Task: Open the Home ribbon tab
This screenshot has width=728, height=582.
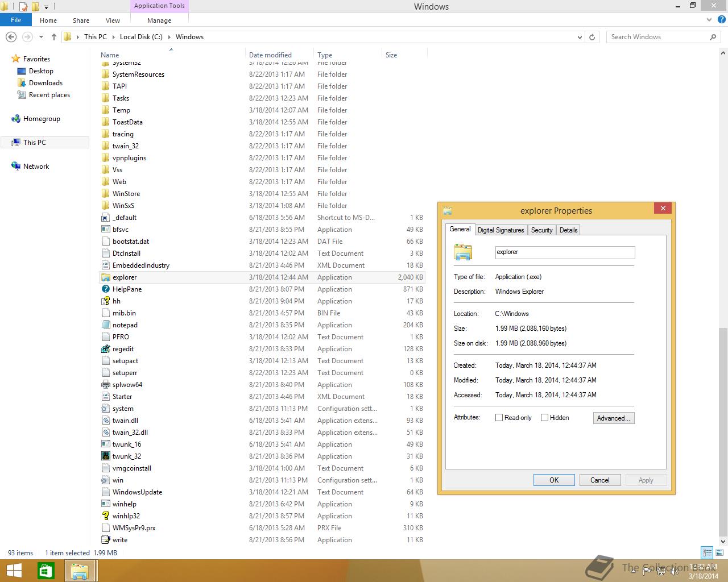Action: pos(48,20)
